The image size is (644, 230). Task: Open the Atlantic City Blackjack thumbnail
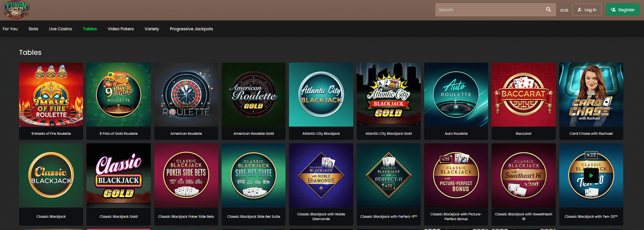pos(321,95)
